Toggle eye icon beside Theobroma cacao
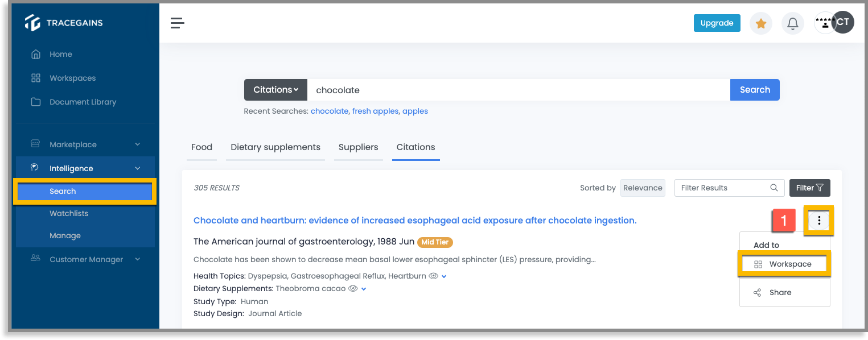 [353, 288]
